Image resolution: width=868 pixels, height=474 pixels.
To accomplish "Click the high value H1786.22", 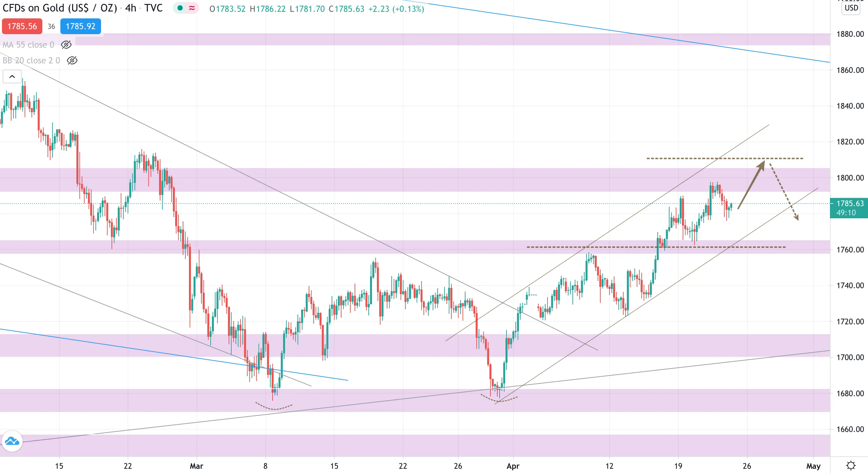I will (x=268, y=9).
